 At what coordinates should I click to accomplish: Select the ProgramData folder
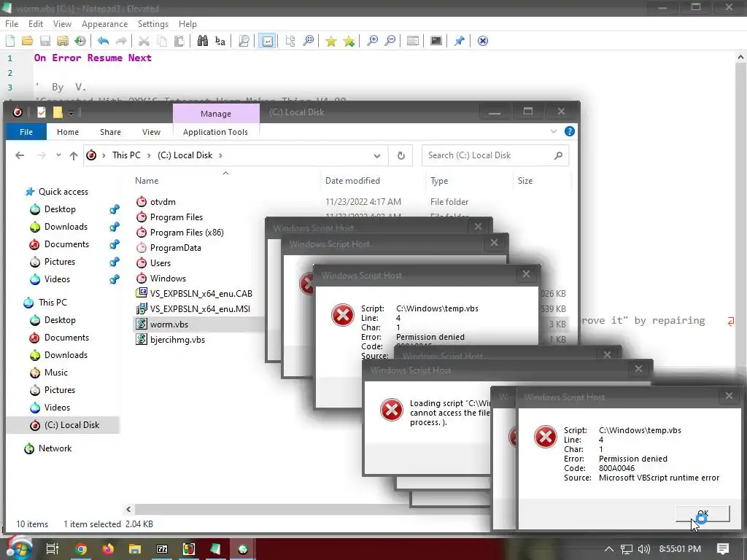click(x=175, y=248)
